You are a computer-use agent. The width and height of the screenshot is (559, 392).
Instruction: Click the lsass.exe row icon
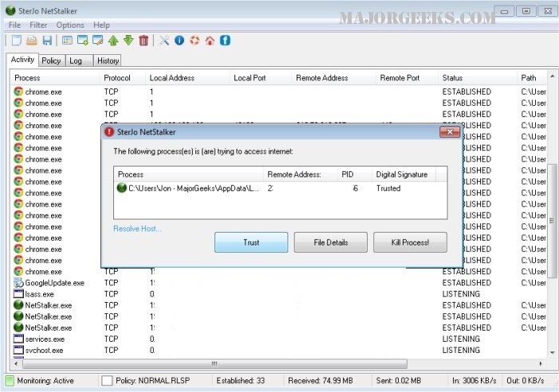[x=18, y=294]
